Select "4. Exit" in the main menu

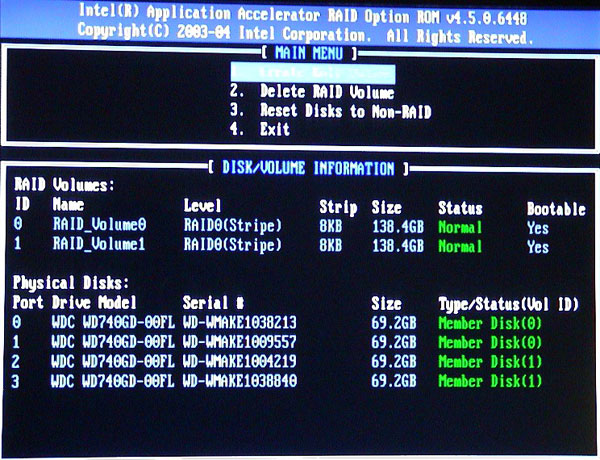point(260,129)
